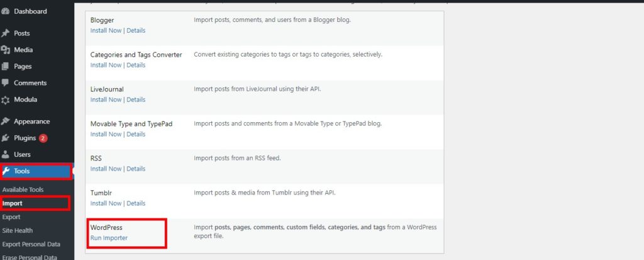
Task: Install the Blogger importer now
Action: [x=106, y=30]
